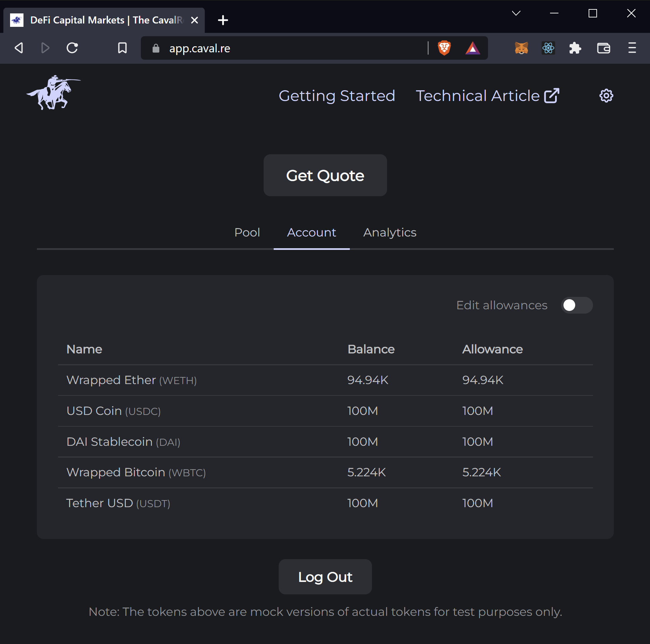Open React Developer Tools extension icon

point(548,48)
